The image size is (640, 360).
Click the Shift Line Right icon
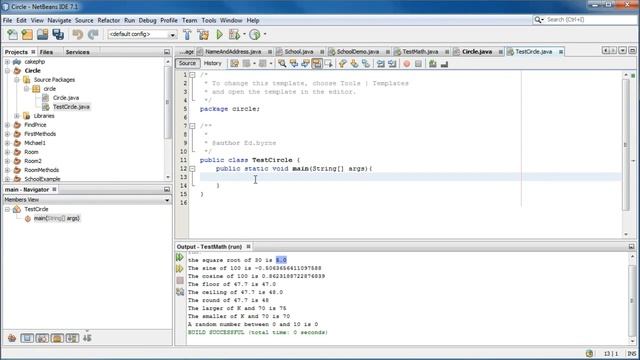click(x=392, y=64)
